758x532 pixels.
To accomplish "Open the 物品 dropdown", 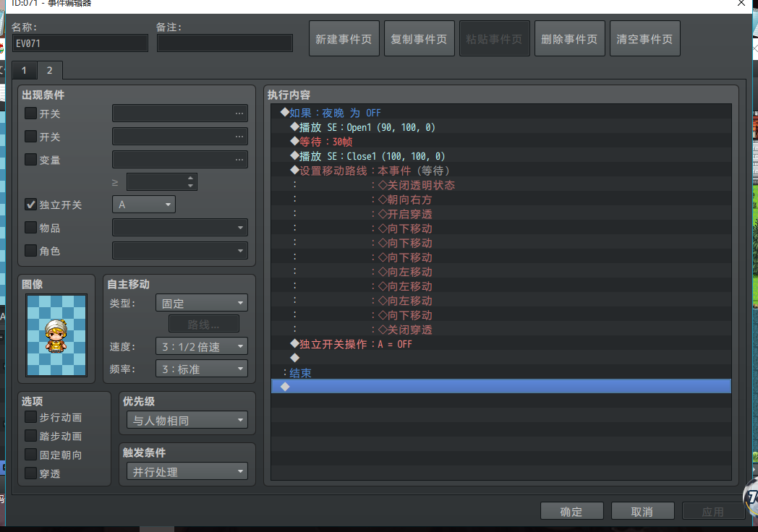I will coord(180,228).
